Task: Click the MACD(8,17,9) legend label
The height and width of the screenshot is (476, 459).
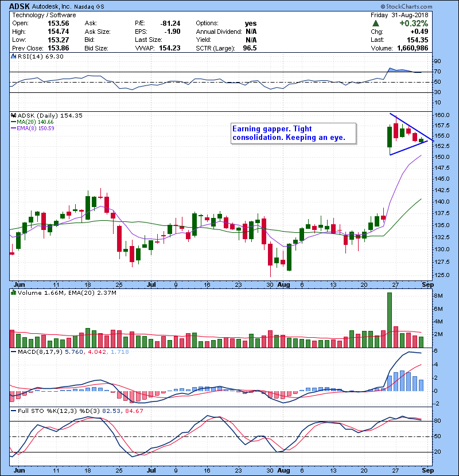Action: [40, 352]
